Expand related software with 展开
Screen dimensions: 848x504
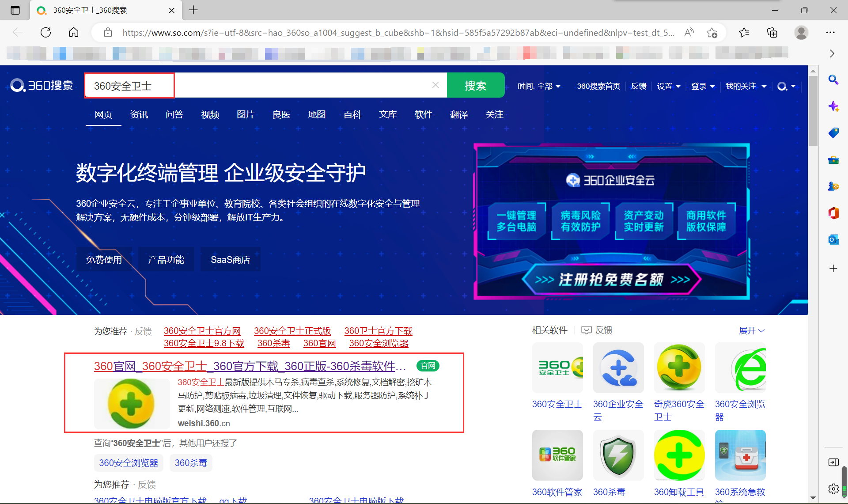tap(752, 330)
